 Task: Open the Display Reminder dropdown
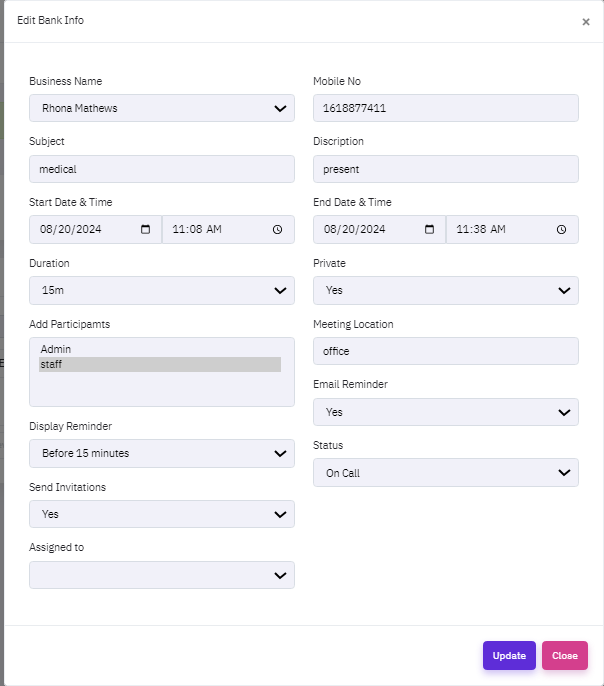(161, 453)
